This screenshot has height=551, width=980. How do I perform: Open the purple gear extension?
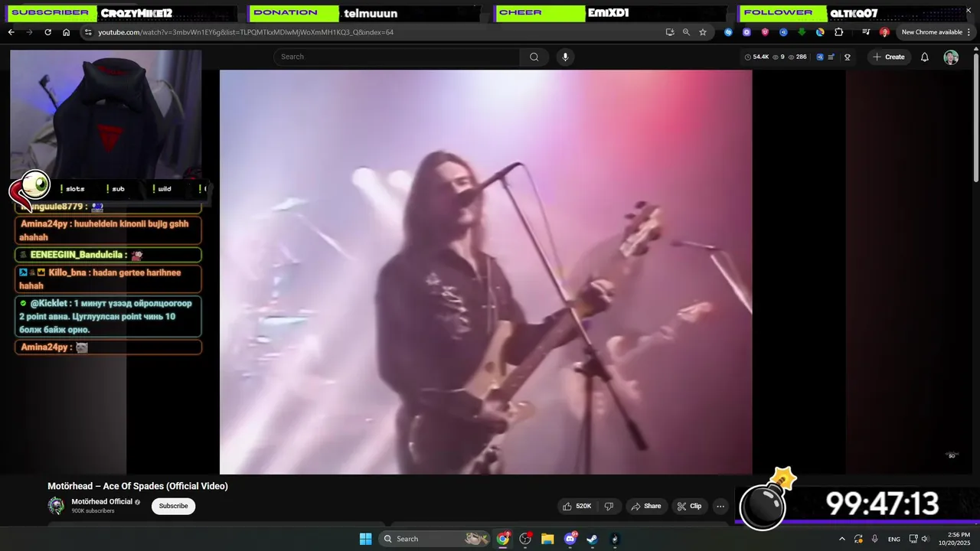746,32
